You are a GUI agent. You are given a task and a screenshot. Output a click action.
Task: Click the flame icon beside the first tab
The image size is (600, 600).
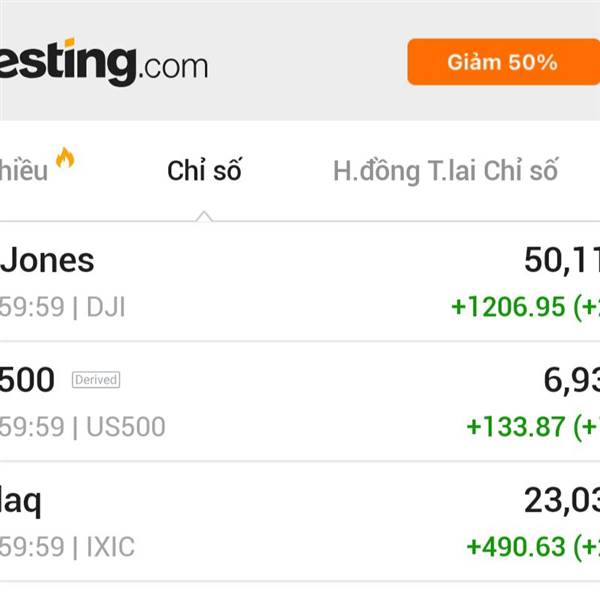click(65, 158)
